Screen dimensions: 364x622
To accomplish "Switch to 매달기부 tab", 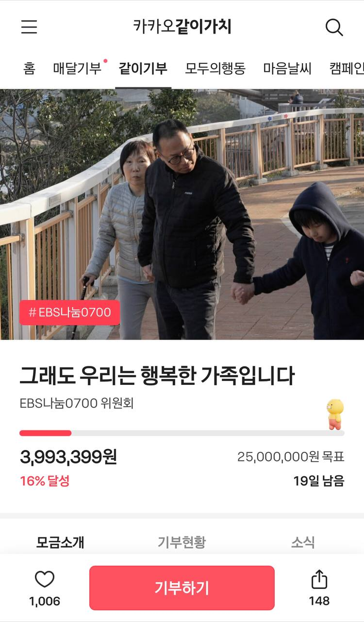I will [x=78, y=69].
